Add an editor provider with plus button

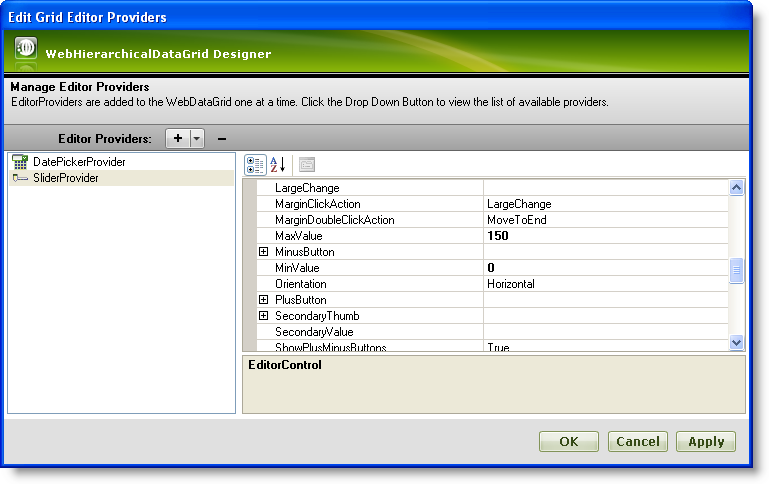[178, 139]
